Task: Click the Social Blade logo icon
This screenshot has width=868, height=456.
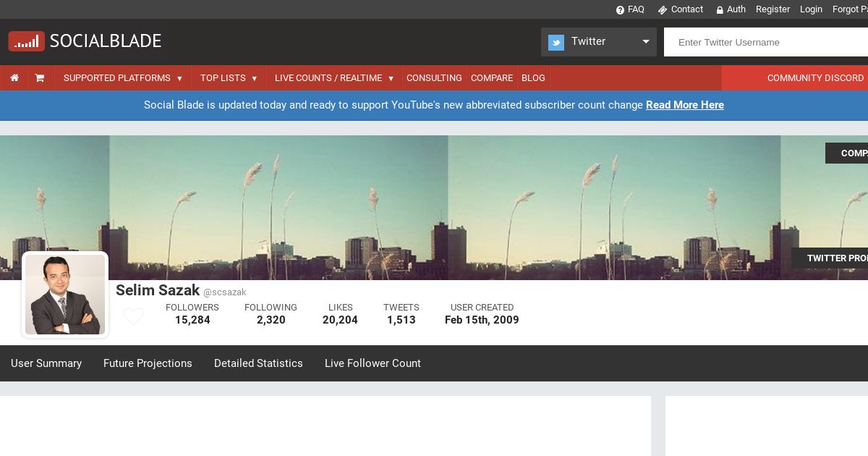Action: pyautogui.click(x=27, y=41)
